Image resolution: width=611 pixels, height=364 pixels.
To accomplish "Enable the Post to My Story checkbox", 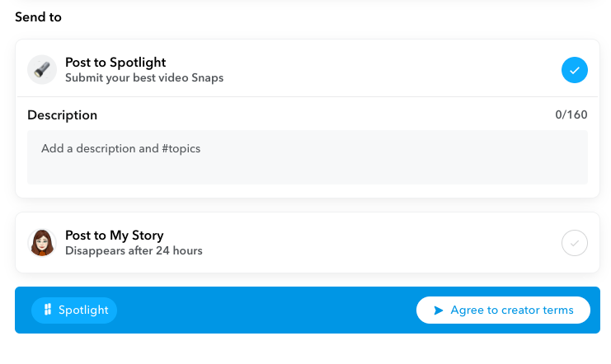I will [575, 243].
